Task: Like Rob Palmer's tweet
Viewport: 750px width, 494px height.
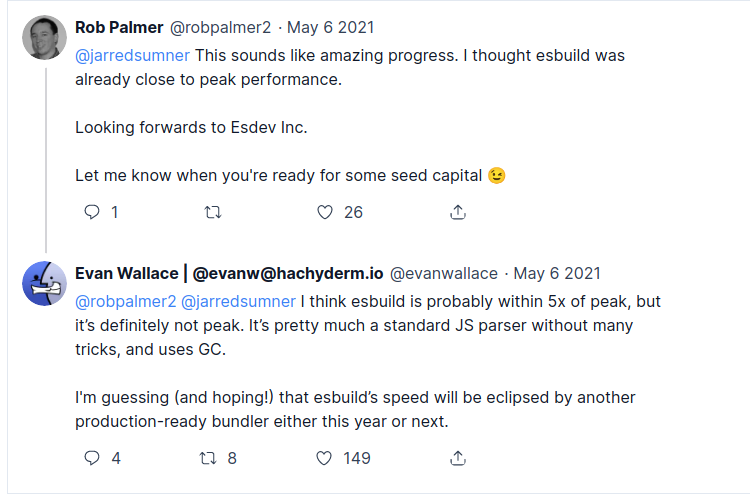Action: click(x=324, y=212)
